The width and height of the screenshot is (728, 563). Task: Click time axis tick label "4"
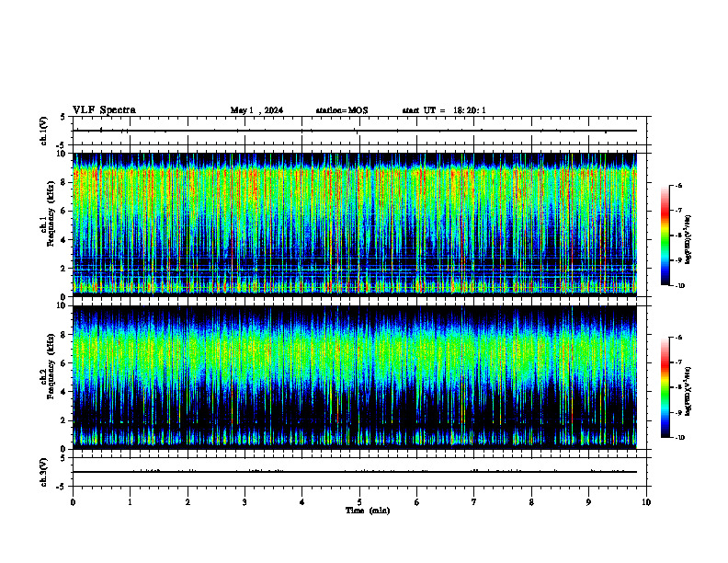point(302,502)
